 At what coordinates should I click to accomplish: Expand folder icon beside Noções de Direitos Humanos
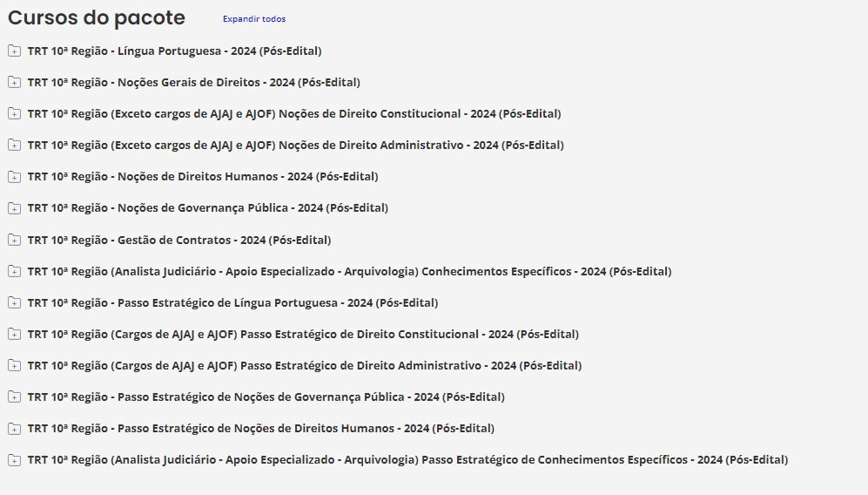pos(14,177)
